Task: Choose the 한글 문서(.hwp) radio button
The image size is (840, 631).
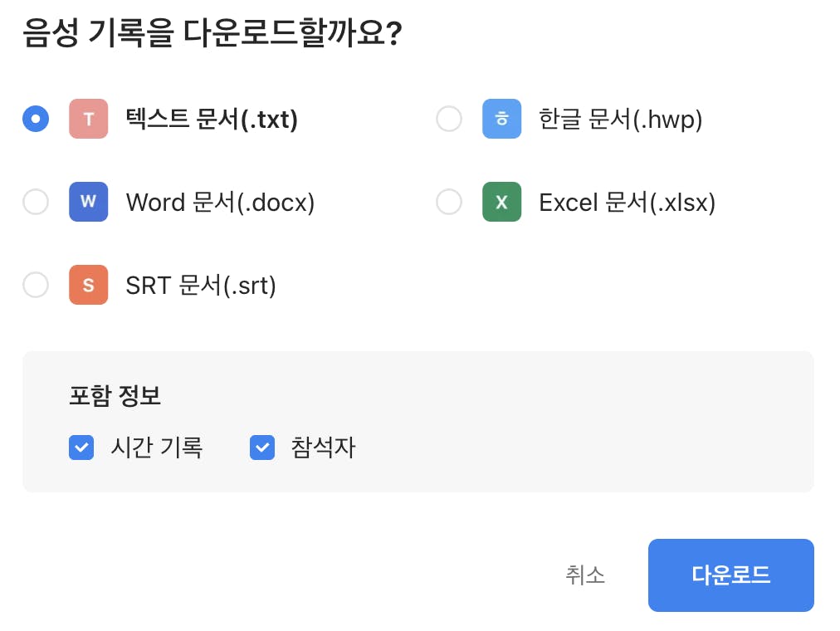Action: click(449, 119)
